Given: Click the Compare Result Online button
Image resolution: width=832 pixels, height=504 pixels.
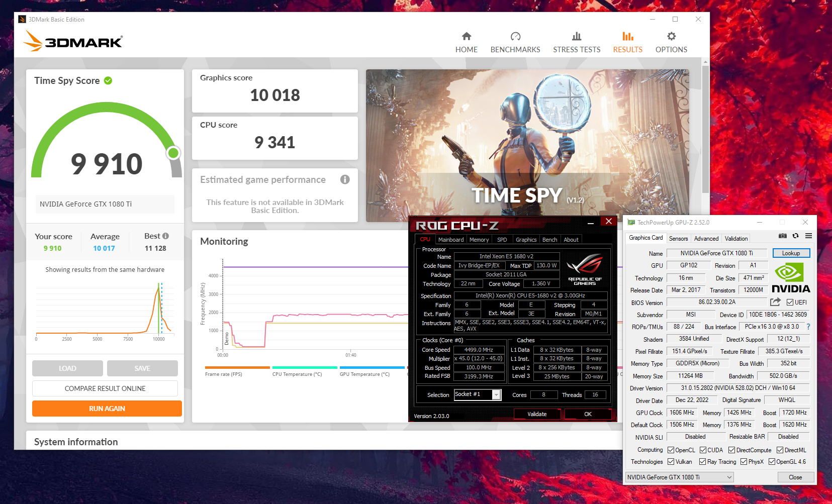Looking at the screenshot, I should click(x=105, y=388).
